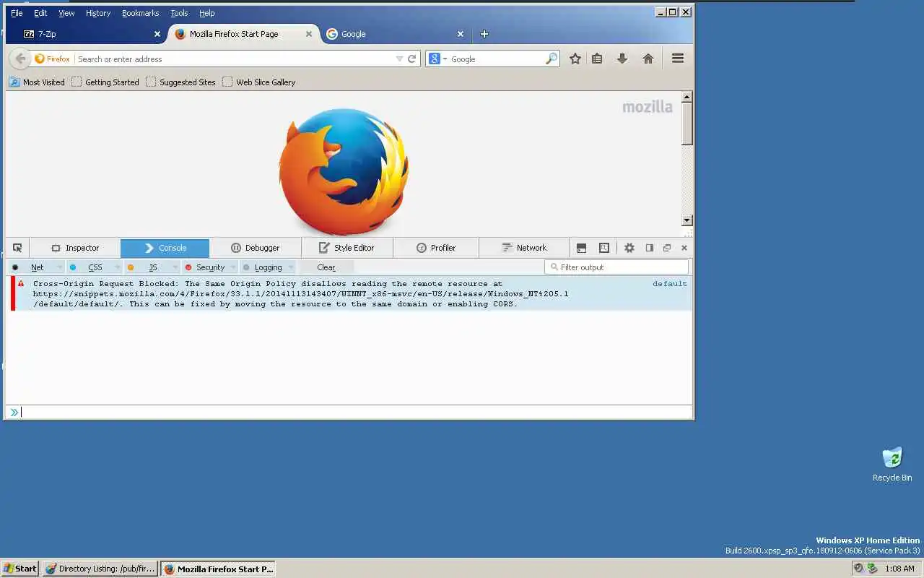Click the Filter output field
Screen dimensions: 924x578
click(x=616, y=267)
